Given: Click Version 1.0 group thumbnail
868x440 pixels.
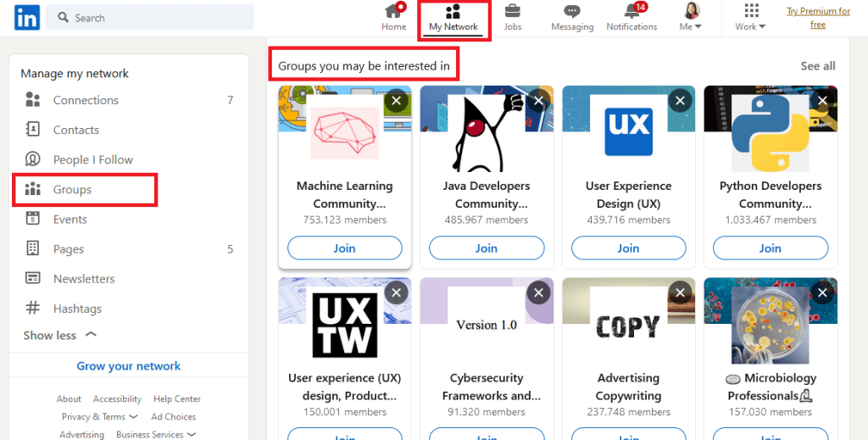Looking at the screenshot, I should (x=487, y=325).
